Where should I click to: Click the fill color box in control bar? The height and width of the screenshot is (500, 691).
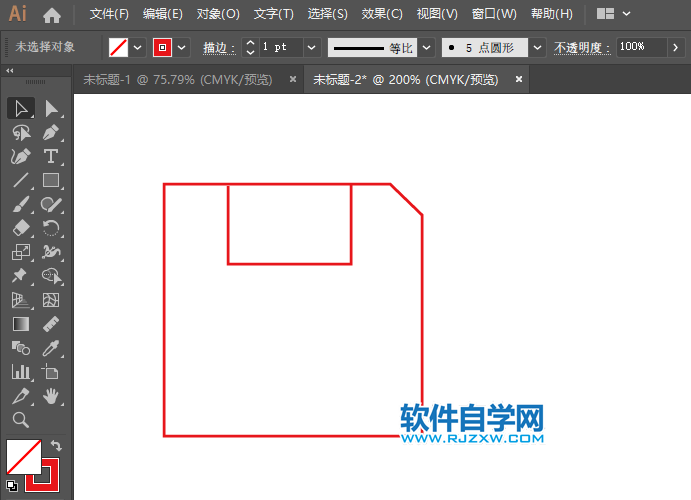click(x=118, y=48)
